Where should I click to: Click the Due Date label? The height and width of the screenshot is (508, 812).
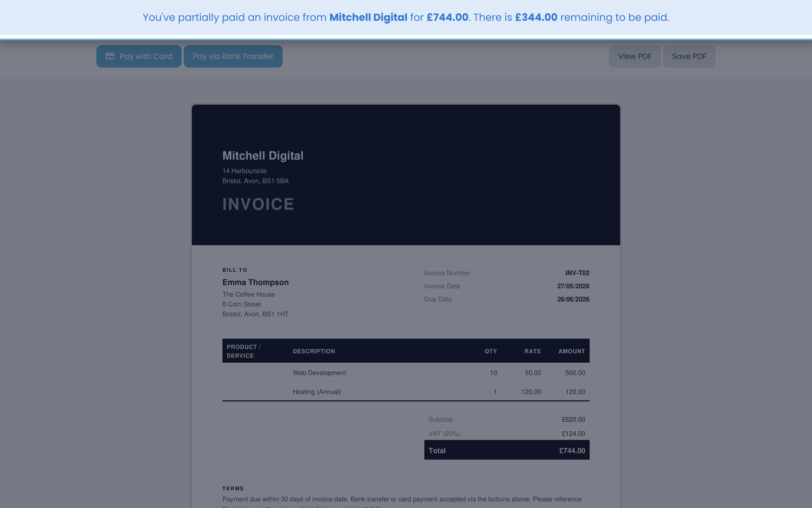pyautogui.click(x=437, y=299)
